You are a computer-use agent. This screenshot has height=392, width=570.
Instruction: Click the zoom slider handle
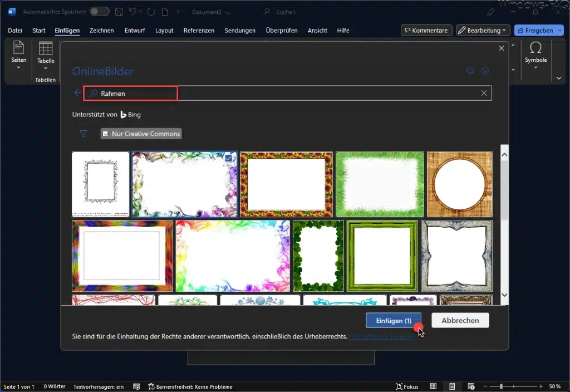click(x=501, y=386)
